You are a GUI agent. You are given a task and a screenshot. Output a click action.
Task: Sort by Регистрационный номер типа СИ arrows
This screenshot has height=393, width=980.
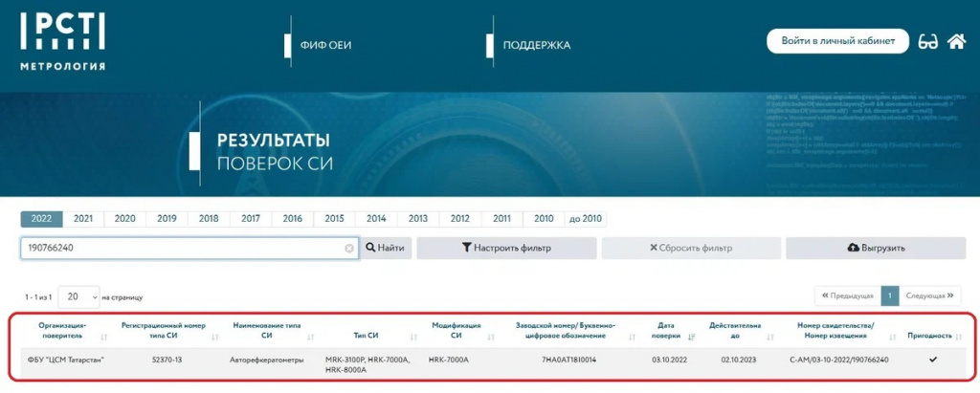[x=215, y=337]
